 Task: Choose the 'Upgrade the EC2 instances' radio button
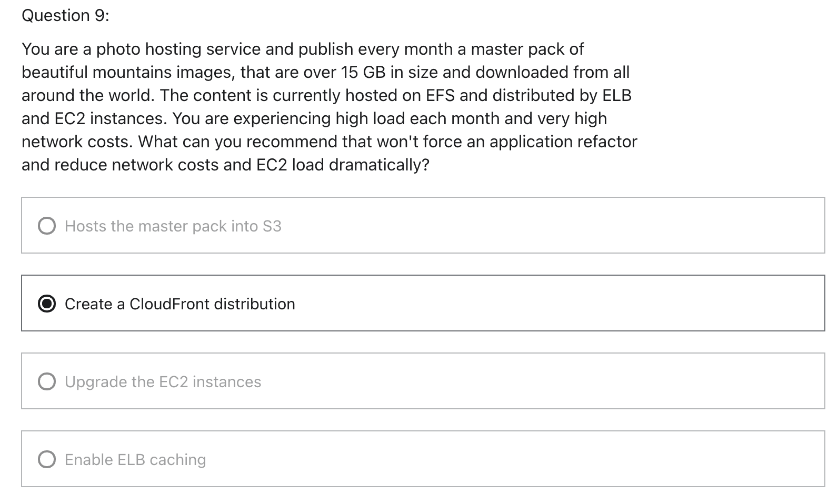click(x=47, y=381)
